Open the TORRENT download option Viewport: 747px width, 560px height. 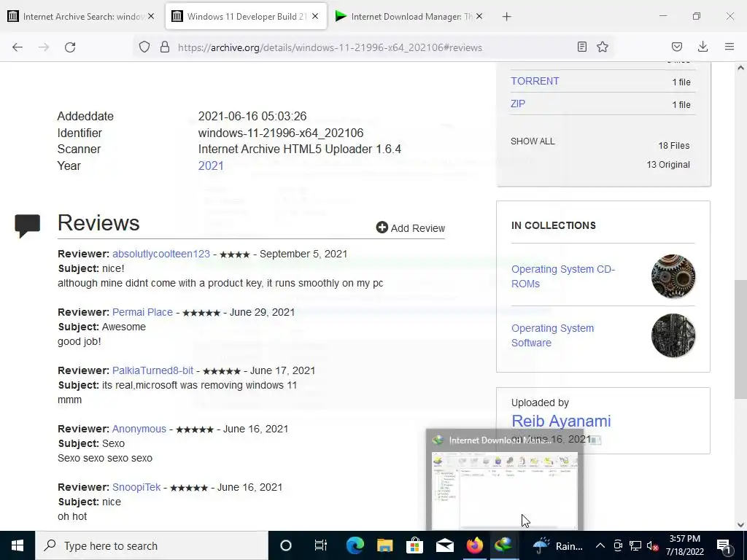(535, 81)
